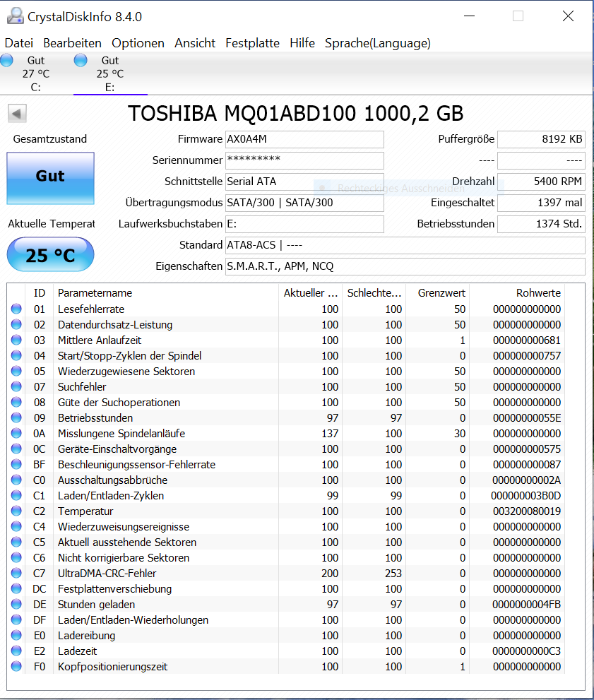Viewport: 594px width, 700px height.
Task: Click status icon of Datendurchsatz-Leistung row
Action: (x=16, y=324)
